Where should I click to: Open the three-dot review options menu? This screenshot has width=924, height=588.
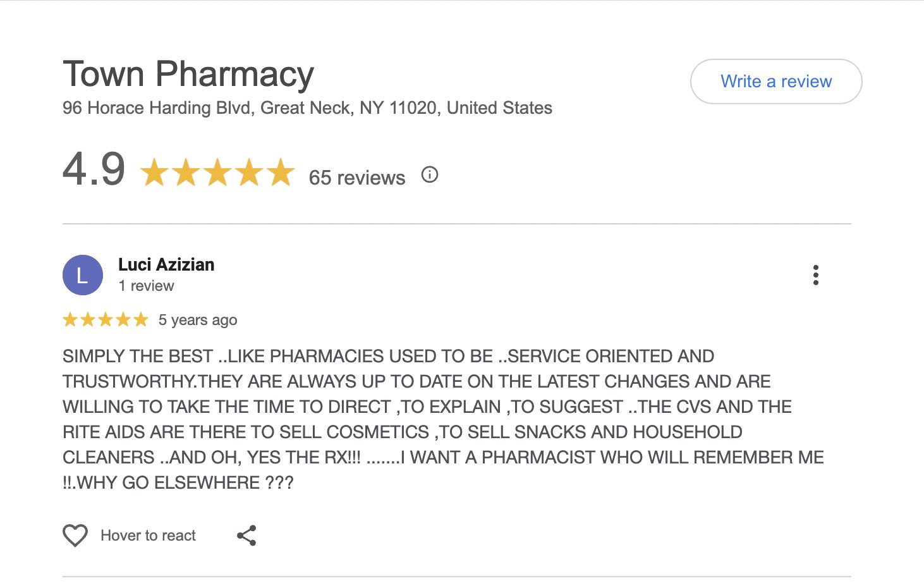tap(815, 275)
